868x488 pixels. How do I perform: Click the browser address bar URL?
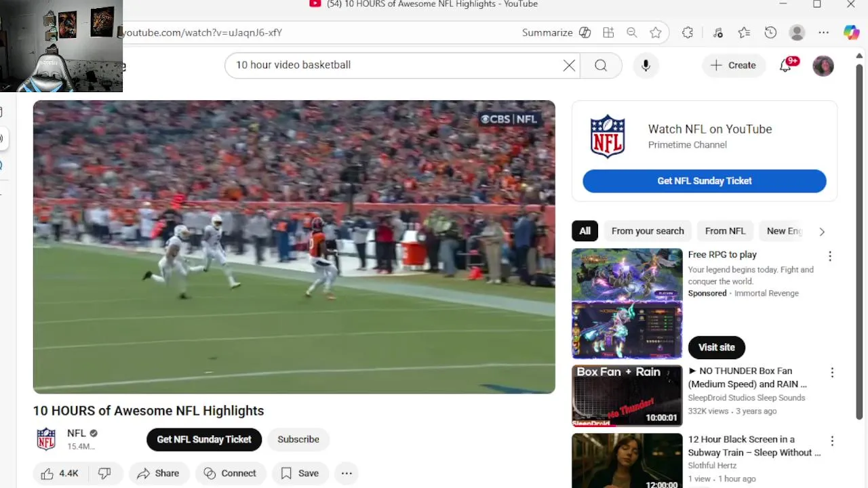[x=201, y=33]
